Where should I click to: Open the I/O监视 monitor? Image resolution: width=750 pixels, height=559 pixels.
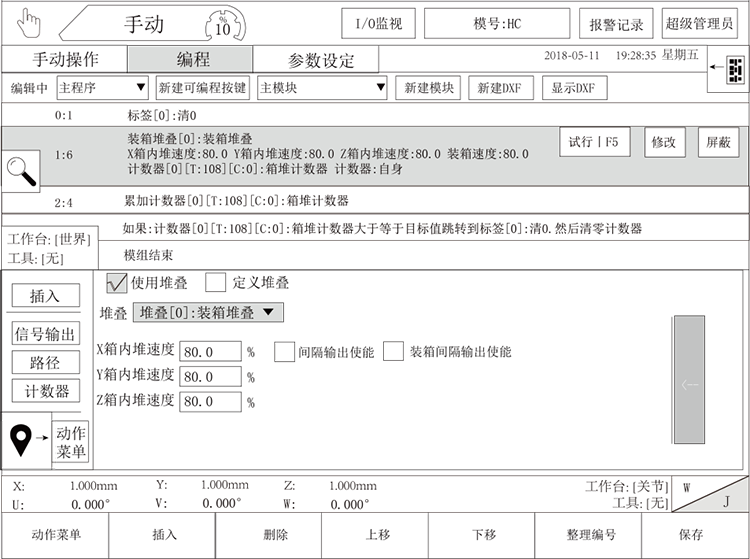[x=379, y=23]
